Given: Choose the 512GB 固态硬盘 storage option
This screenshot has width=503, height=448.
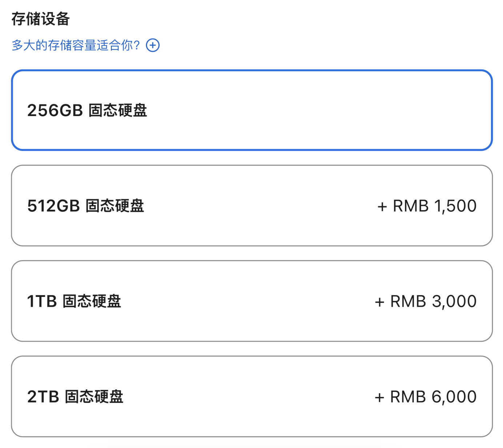Looking at the screenshot, I should coord(252,206).
